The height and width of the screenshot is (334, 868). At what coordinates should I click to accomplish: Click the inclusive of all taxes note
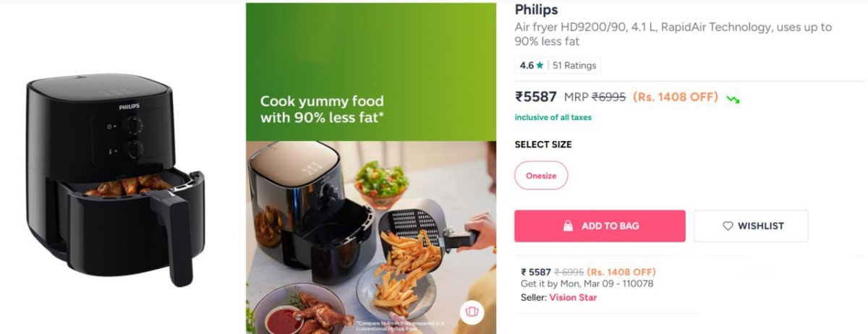point(553,117)
